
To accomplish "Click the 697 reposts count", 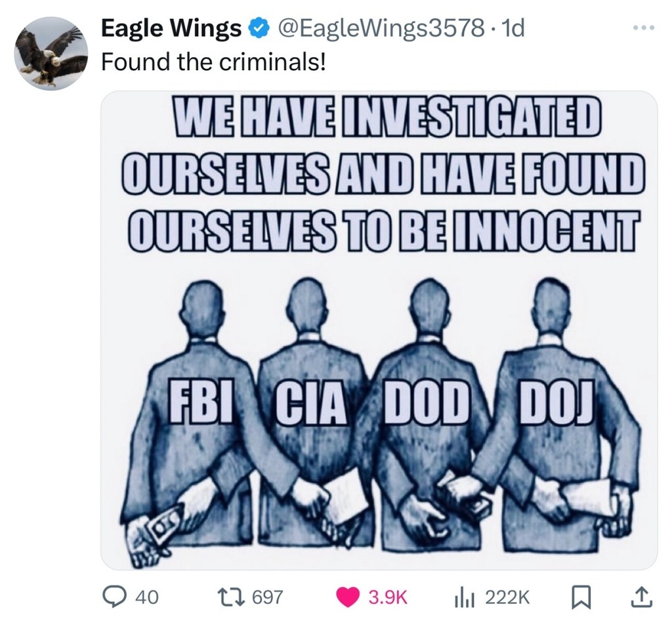I will point(267,597).
